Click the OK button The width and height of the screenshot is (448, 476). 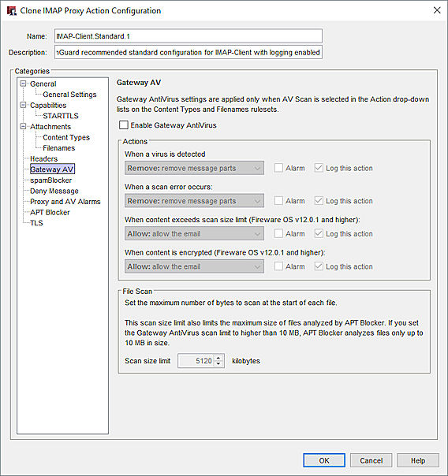coord(324,460)
